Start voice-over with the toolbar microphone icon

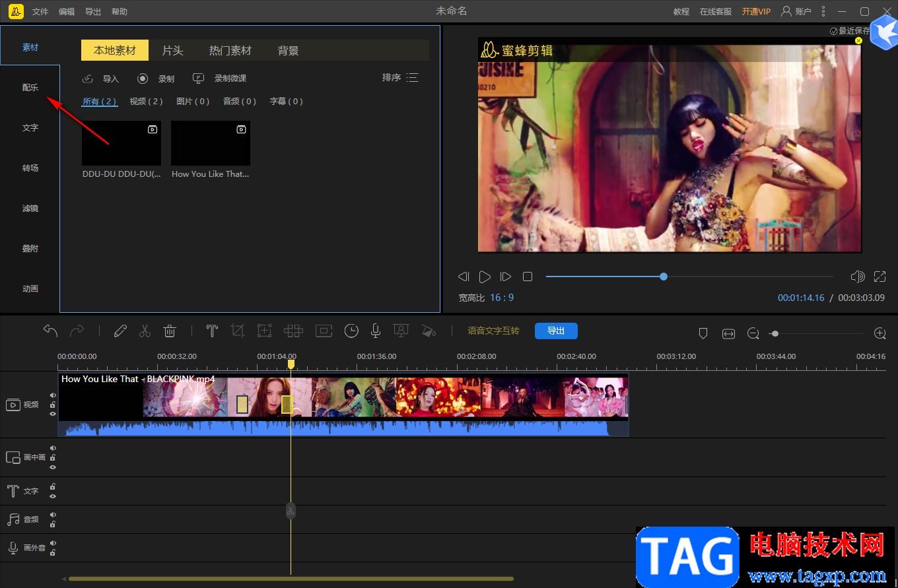[376, 331]
